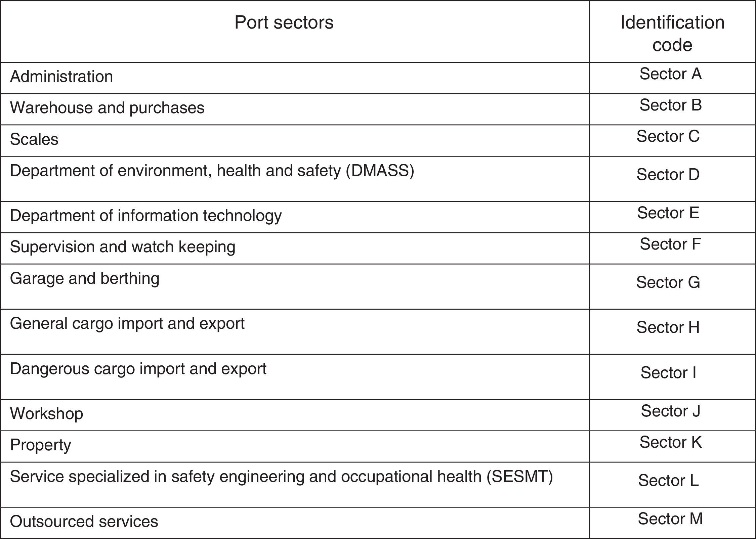Select the 'Property' row label
The width and height of the screenshot is (756, 539).
pos(41,445)
